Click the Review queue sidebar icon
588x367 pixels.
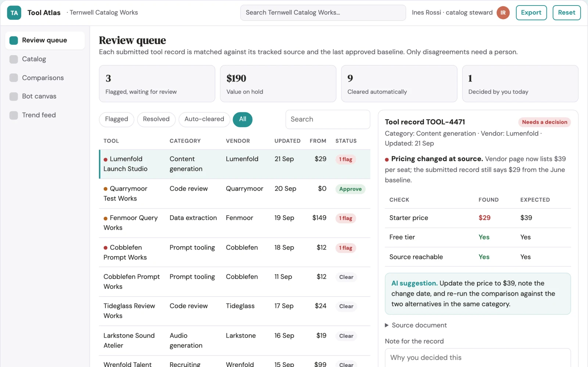click(x=14, y=40)
